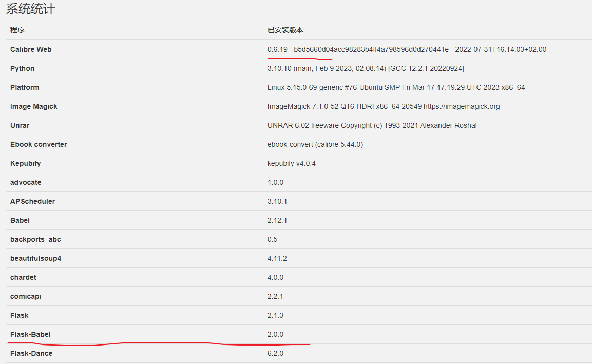The image size is (592, 364).
Task: Select the chardet version 4.0.0
Action: pos(275,277)
